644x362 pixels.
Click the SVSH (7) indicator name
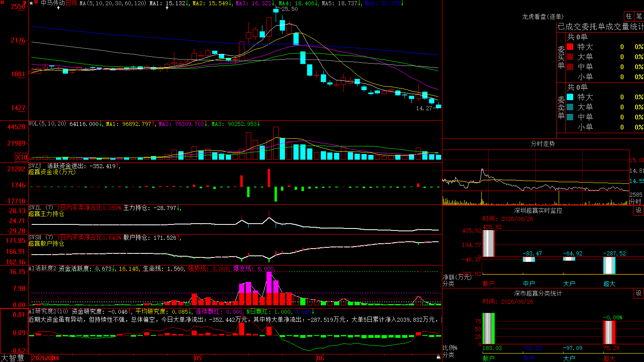[x=41, y=238]
